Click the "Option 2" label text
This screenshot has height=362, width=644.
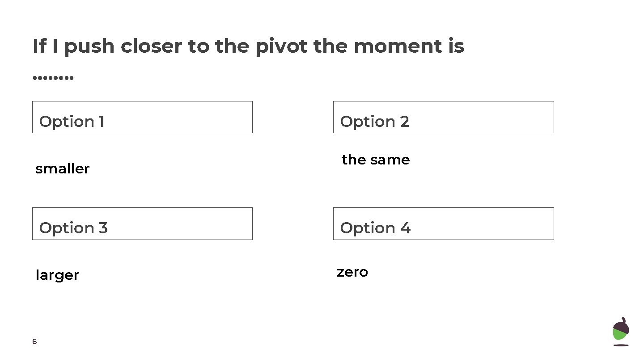(374, 122)
